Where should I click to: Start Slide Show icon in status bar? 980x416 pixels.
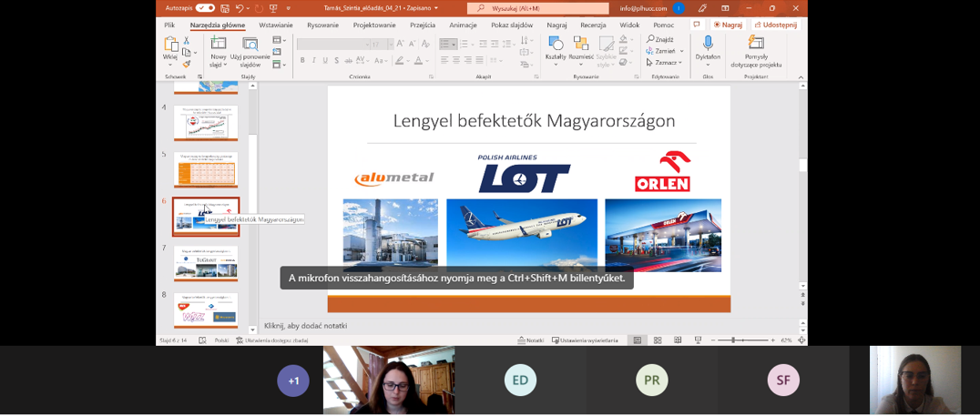click(x=698, y=340)
